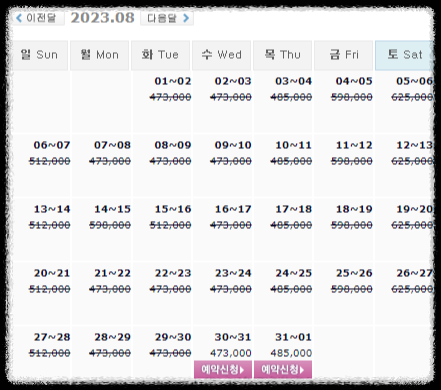Image resolution: width=441 pixels, height=390 pixels.
Task: Click 예약신청 button under 30~31
Action: tap(223, 369)
